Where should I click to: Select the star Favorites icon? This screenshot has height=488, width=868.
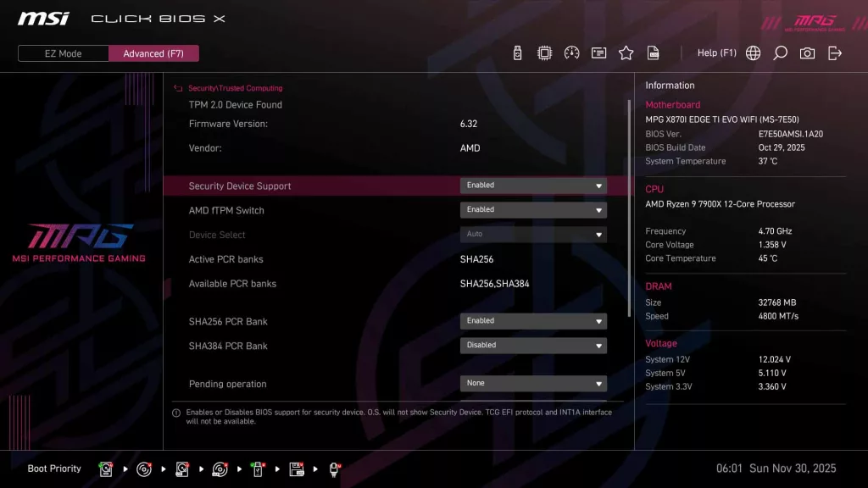pos(626,53)
